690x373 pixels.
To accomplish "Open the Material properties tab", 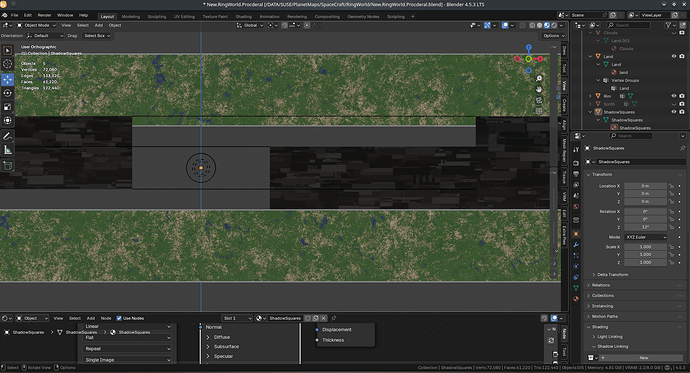I will pyautogui.click(x=576, y=299).
